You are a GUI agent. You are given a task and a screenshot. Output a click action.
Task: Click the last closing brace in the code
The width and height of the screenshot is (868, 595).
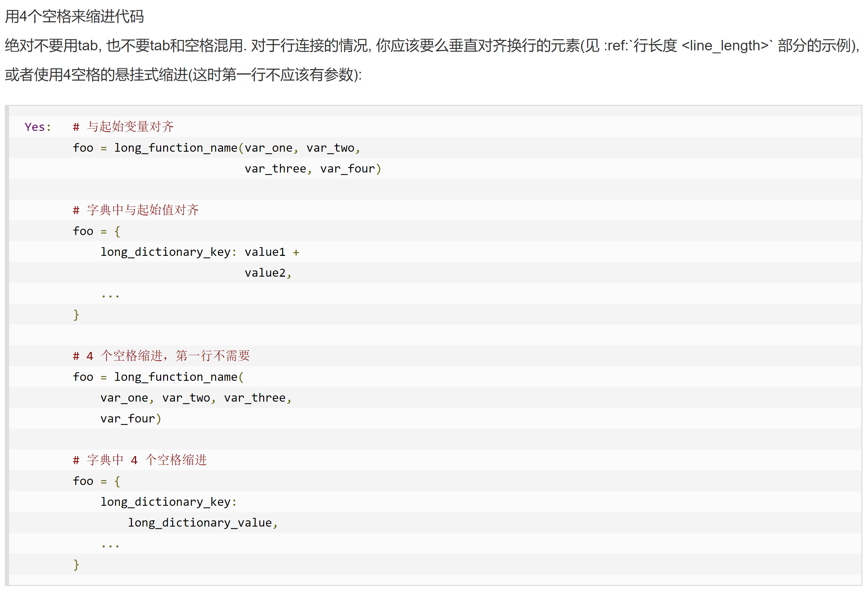(76, 564)
